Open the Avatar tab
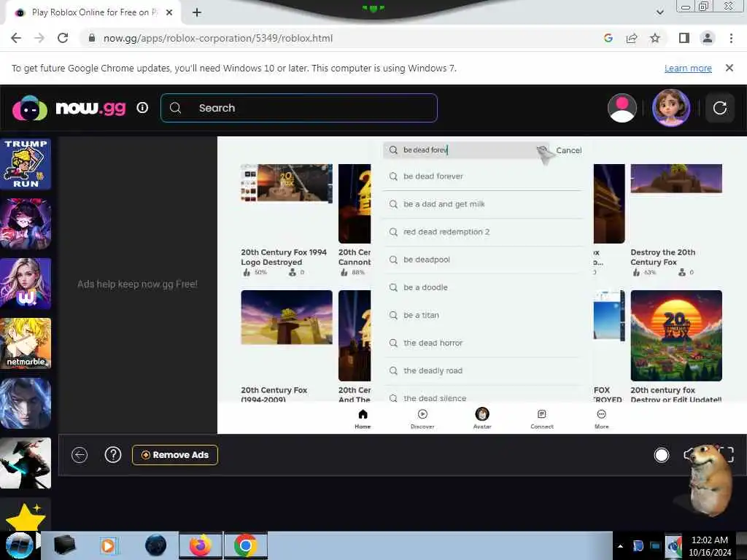 [482, 419]
